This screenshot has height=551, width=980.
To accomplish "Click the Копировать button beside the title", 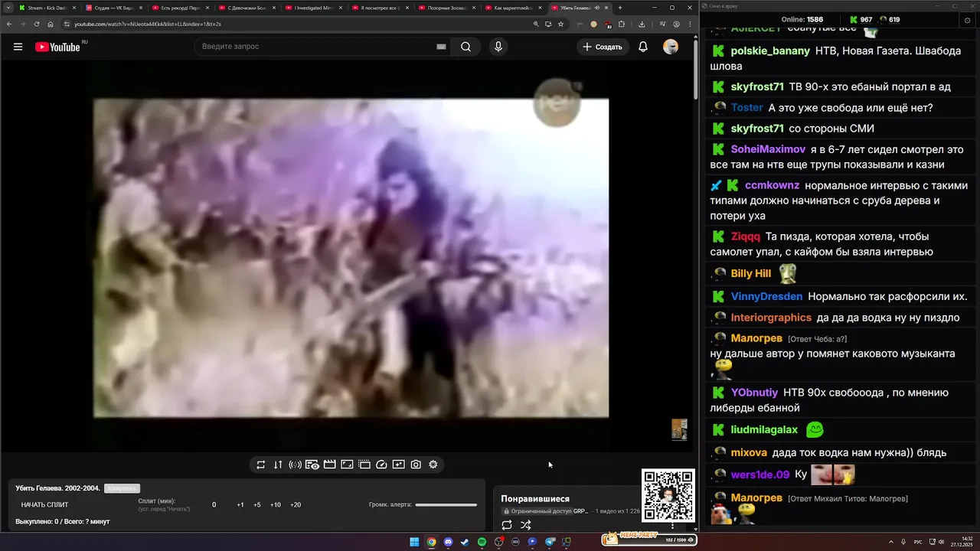I will (122, 488).
